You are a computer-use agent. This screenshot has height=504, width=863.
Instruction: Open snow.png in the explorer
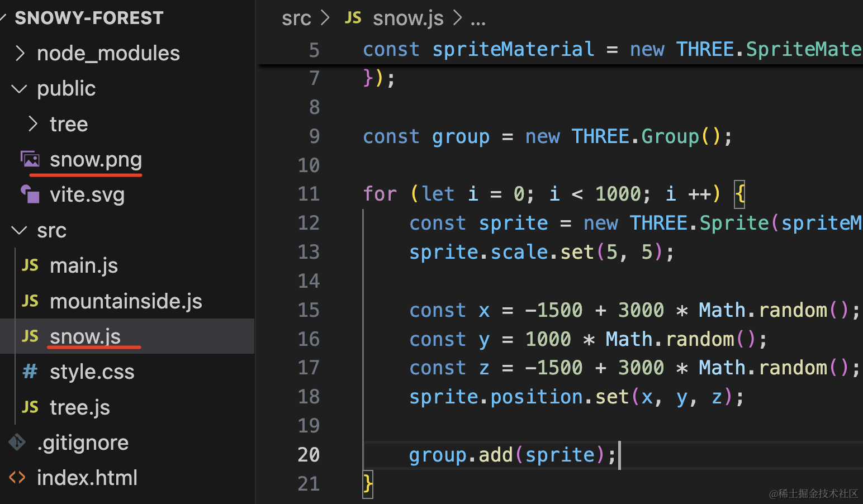click(96, 160)
